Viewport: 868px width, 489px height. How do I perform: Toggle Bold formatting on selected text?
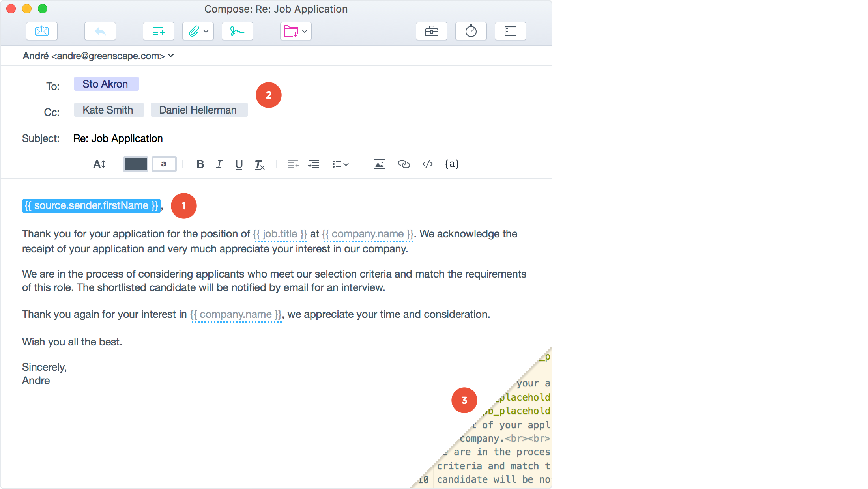(x=200, y=164)
